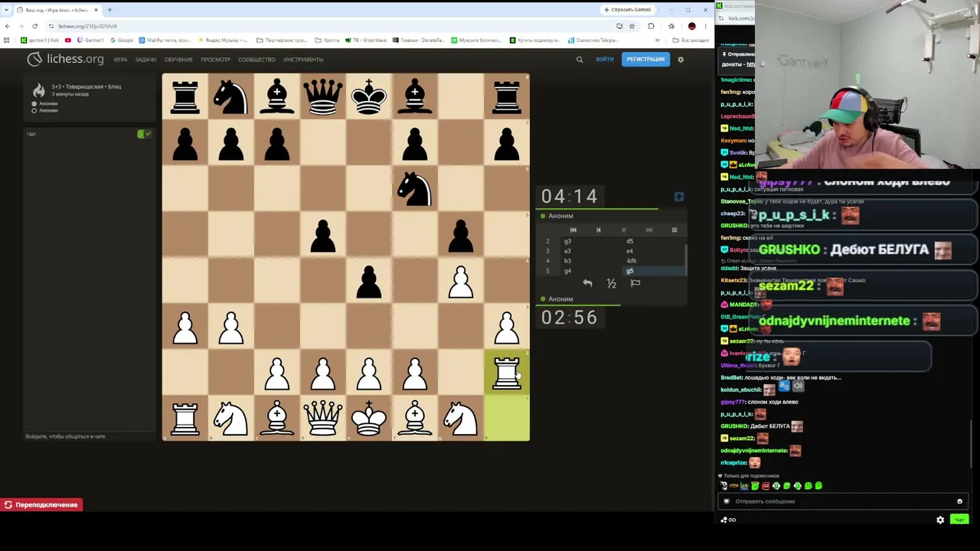Screen dimensions: 980x551
Task: Open lichess settings gear in header
Action: [681, 60]
